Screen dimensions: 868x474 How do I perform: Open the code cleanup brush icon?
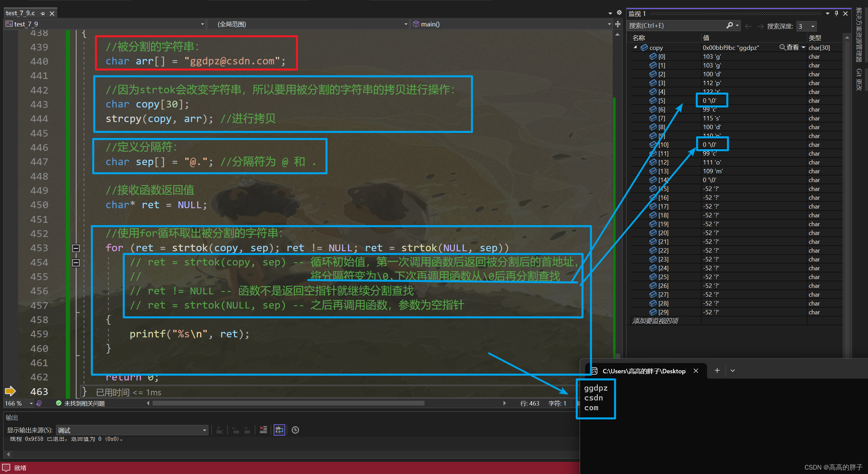tap(39, 403)
